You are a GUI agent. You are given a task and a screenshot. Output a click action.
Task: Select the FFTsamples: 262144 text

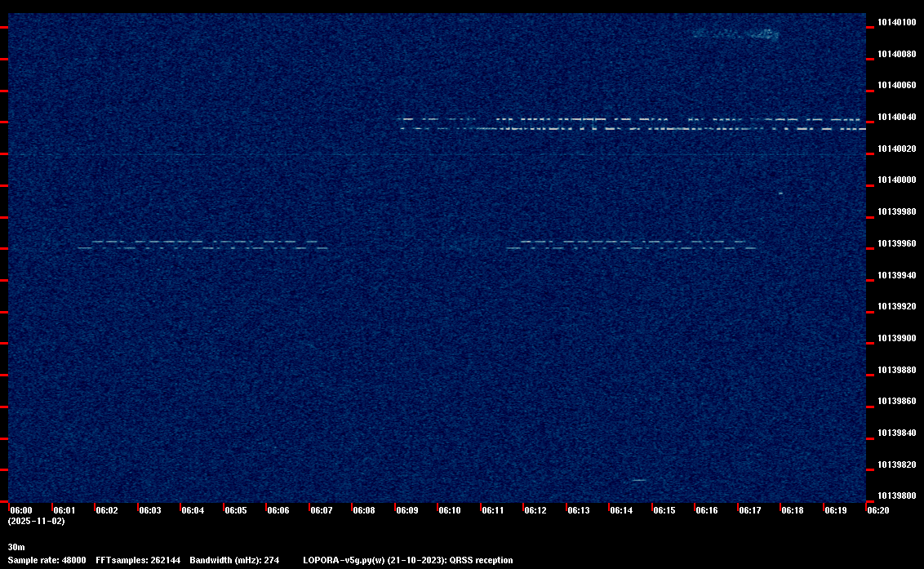138,561
